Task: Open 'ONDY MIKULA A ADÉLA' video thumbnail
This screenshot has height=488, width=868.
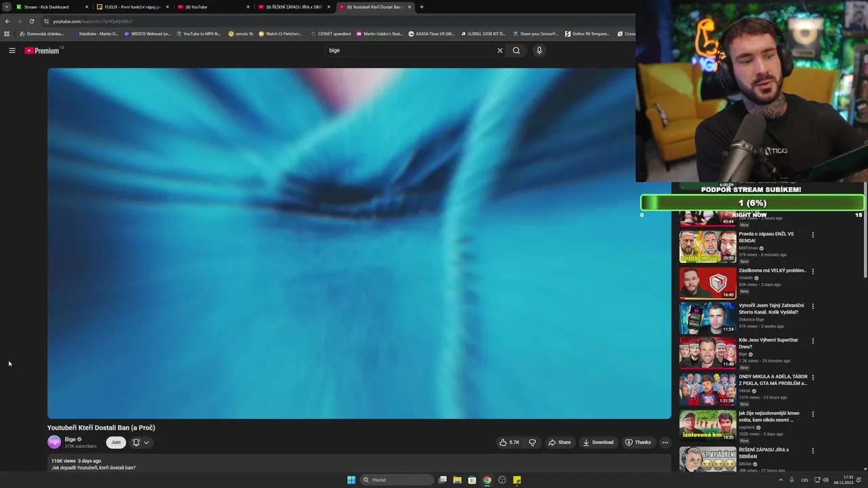Action: click(x=708, y=389)
